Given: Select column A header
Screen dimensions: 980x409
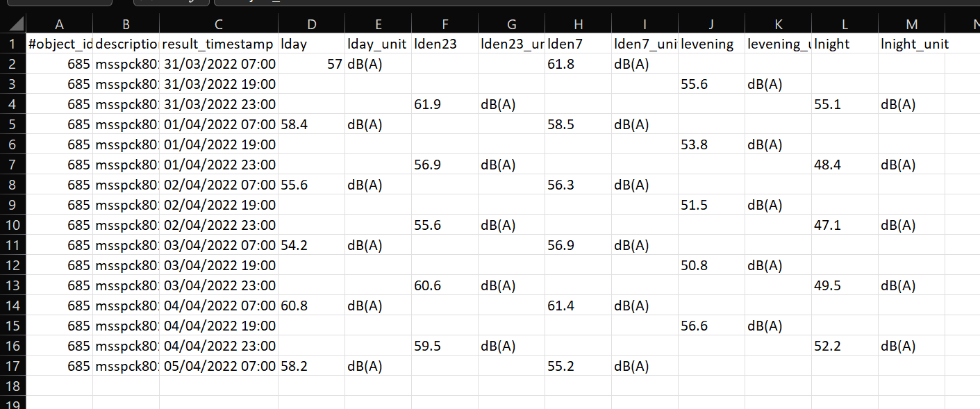Looking at the screenshot, I should [x=59, y=25].
